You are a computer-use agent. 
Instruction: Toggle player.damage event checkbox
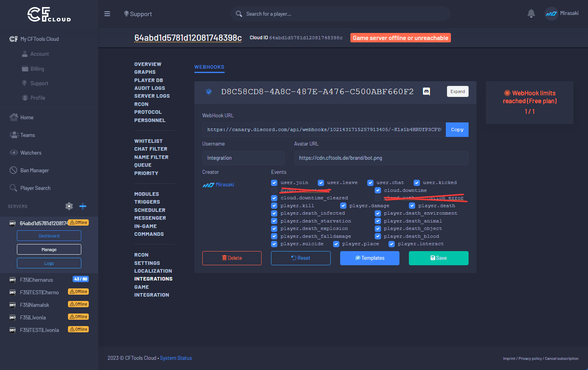click(x=343, y=206)
